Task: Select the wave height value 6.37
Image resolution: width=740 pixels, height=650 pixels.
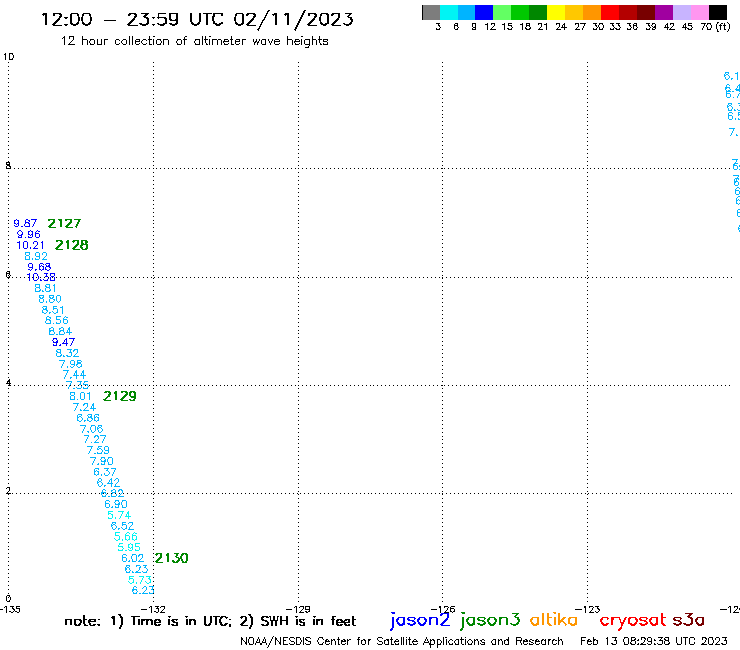Action: point(105,472)
